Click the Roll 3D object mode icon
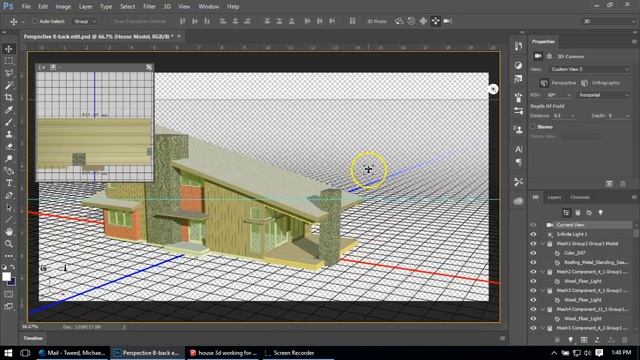 tap(411, 21)
